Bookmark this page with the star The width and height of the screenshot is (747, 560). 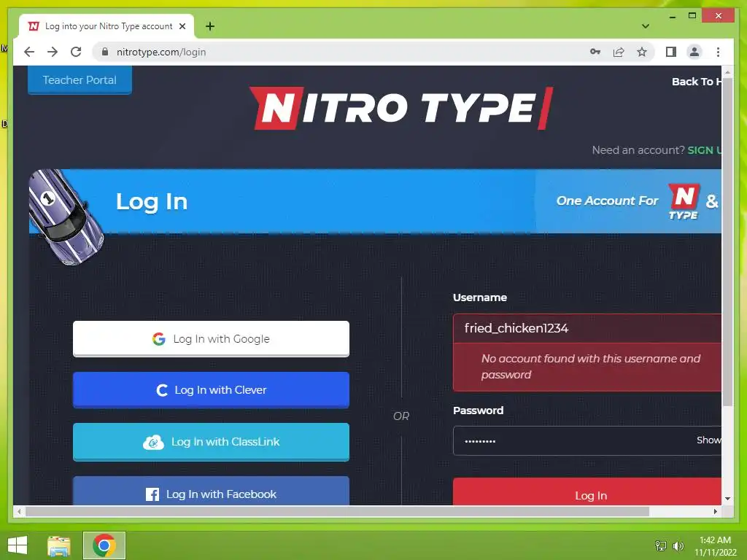point(642,52)
